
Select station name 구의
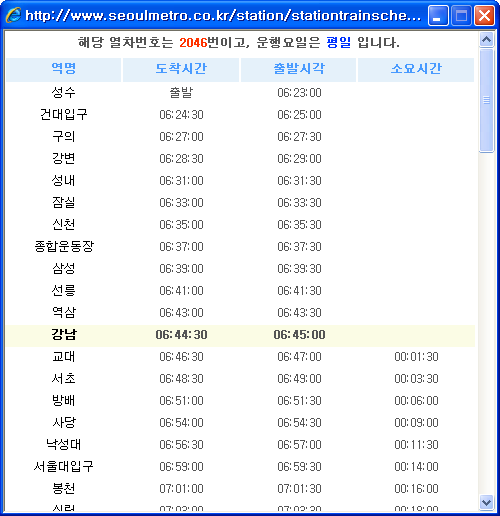(63, 136)
